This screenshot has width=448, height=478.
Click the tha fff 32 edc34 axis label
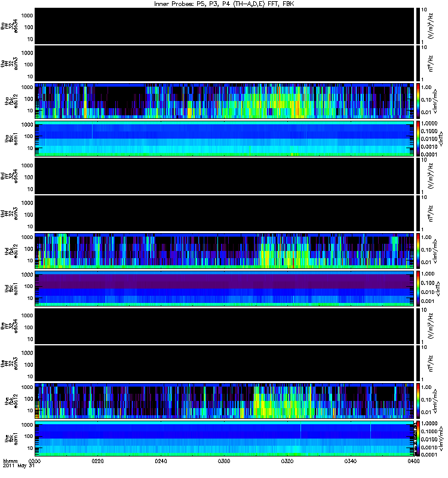pyautogui.click(x=10, y=26)
